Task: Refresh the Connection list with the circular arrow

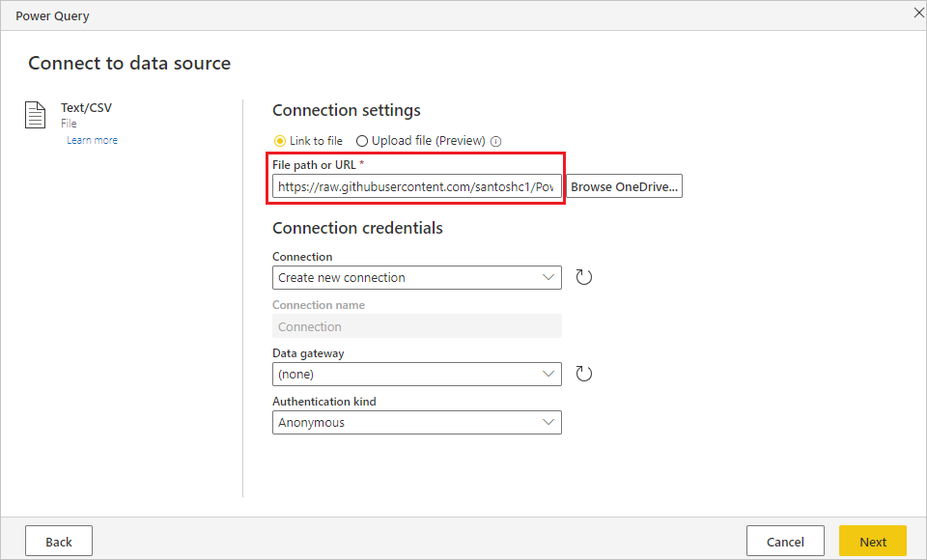Action: tap(583, 277)
